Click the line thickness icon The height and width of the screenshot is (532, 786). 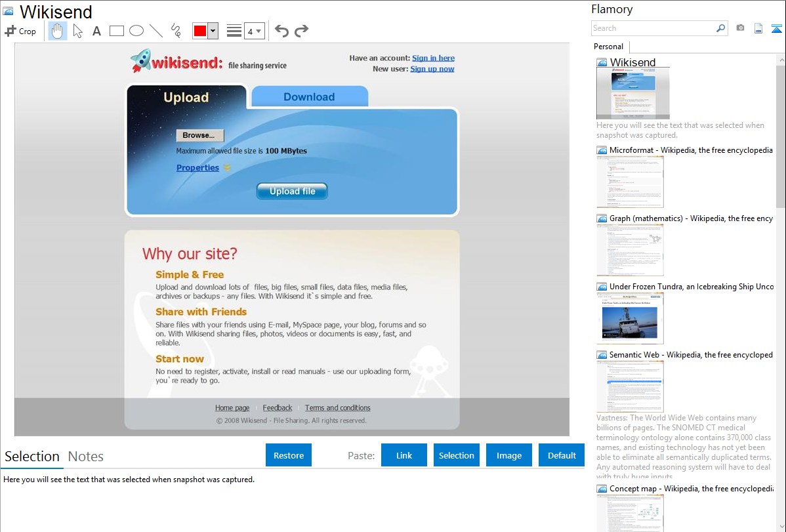tap(234, 31)
